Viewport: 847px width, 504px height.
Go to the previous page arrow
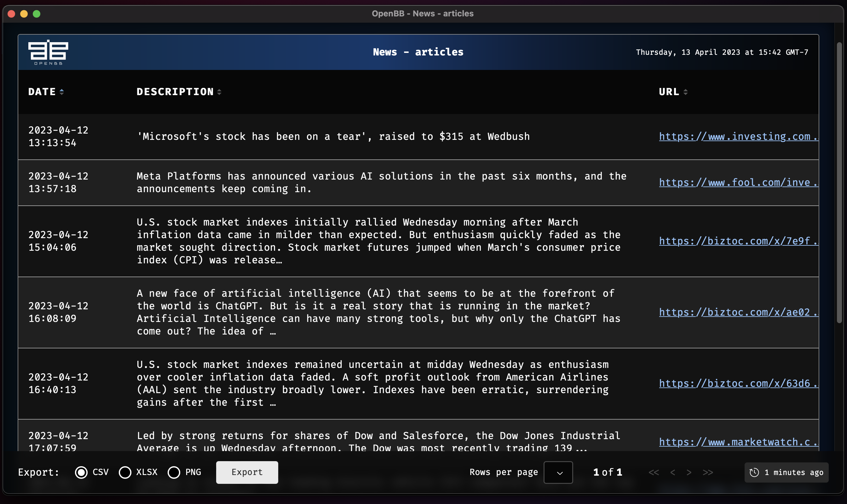(x=673, y=472)
